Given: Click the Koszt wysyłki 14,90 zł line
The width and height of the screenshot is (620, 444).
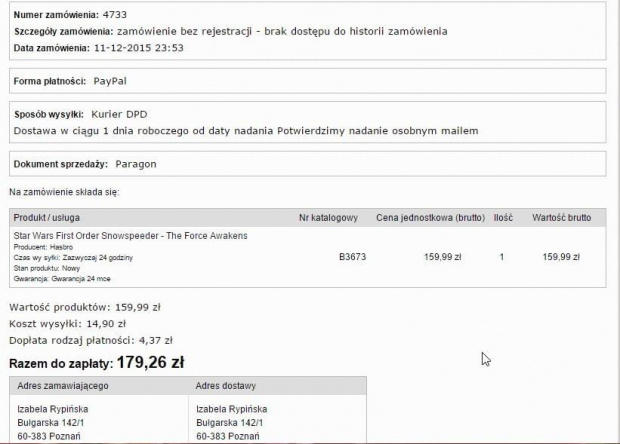Looking at the screenshot, I should (67, 323).
